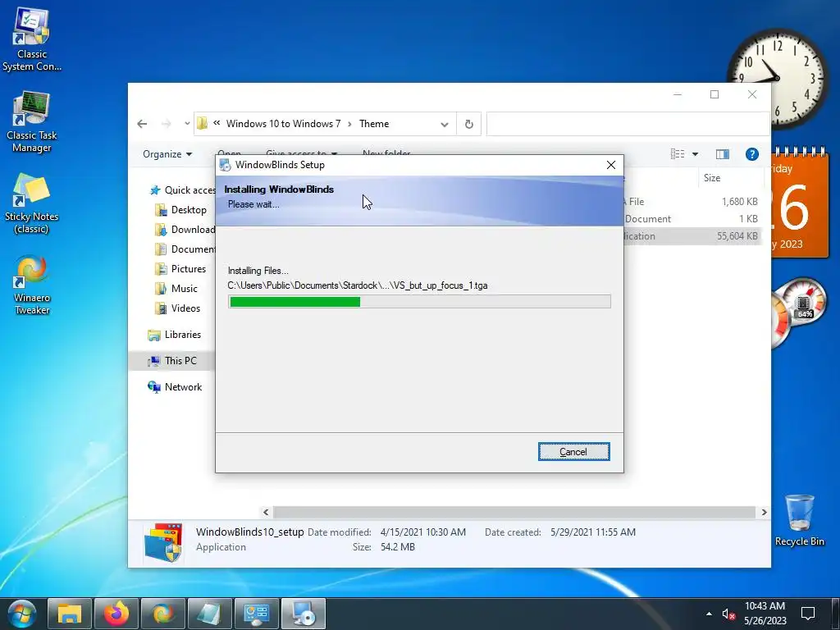The height and width of the screenshot is (630, 840).
Task: Open Desktop in the navigation pane
Action: point(180,210)
